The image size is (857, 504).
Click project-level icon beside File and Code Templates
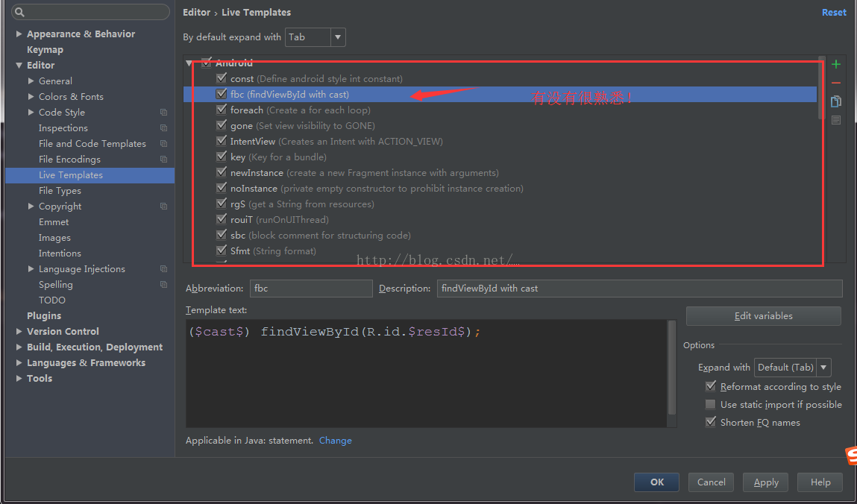point(163,144)
